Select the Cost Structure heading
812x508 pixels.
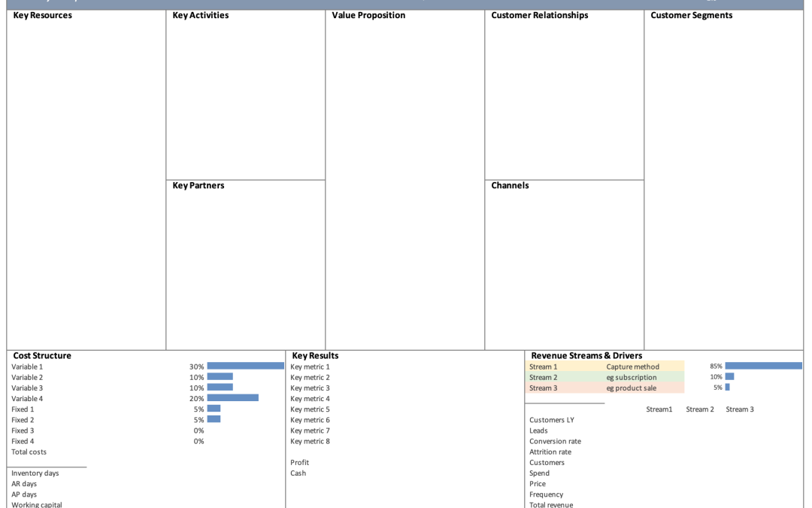pos(42,355)
